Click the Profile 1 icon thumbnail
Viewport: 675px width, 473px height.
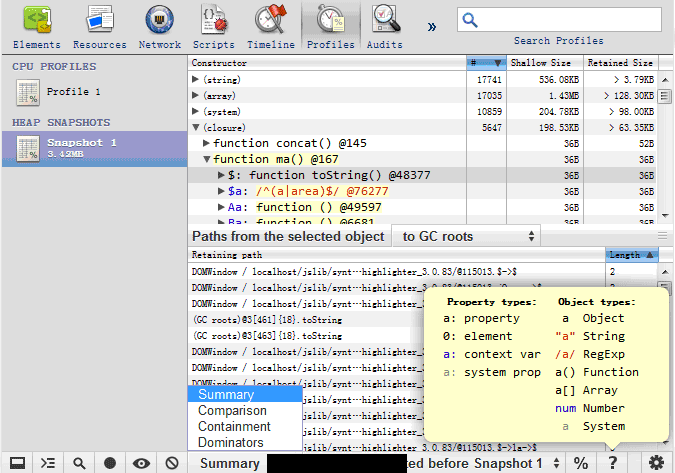pos(28,92)
